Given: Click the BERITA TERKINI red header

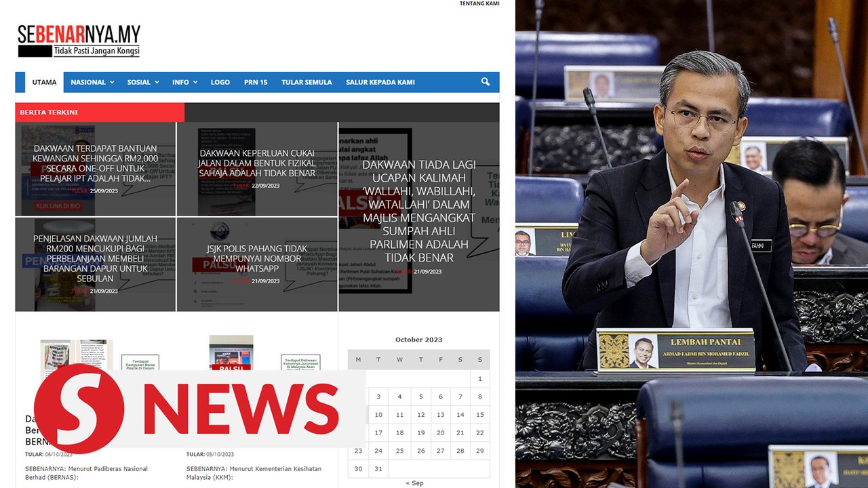Looking at the screenshot, I should [x=100, y=113].
